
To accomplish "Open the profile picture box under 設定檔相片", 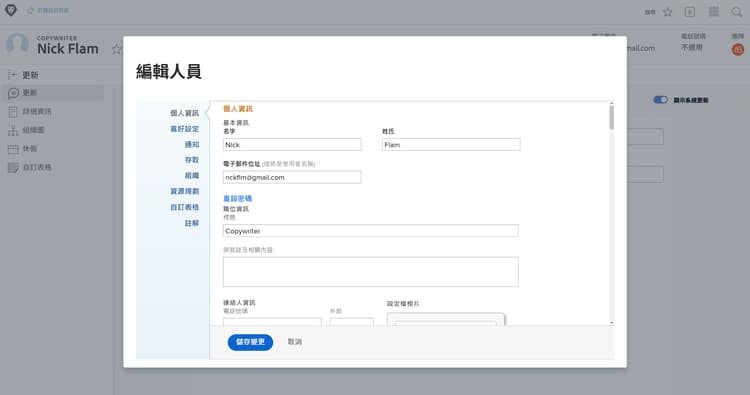I will tap(445, 319).
